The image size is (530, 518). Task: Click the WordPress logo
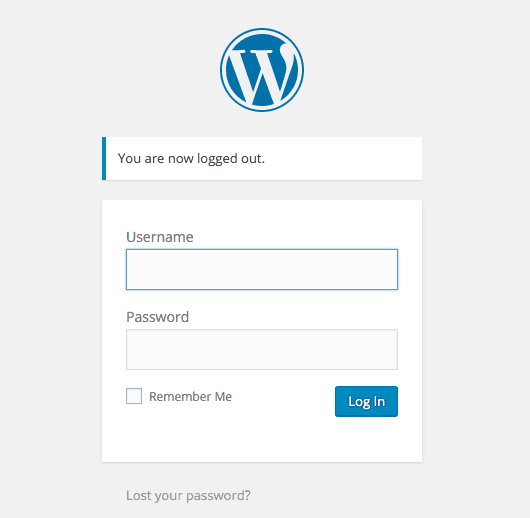coord(262,70)
